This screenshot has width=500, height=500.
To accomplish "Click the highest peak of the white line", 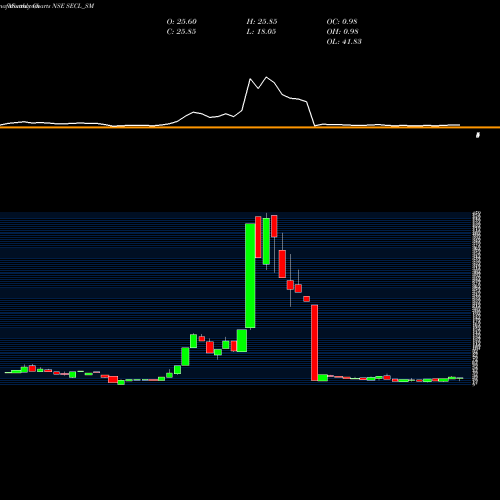I will [266, 78].
